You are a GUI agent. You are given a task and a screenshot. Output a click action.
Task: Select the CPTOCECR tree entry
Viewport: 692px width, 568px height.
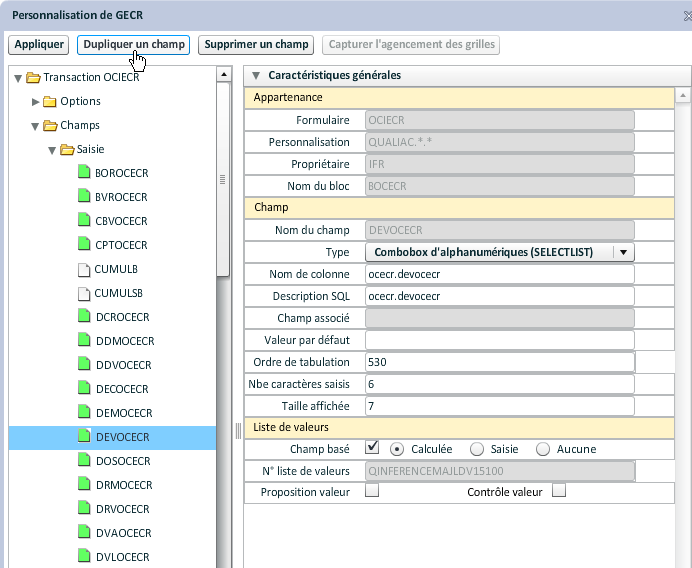[x=121, y=245]
